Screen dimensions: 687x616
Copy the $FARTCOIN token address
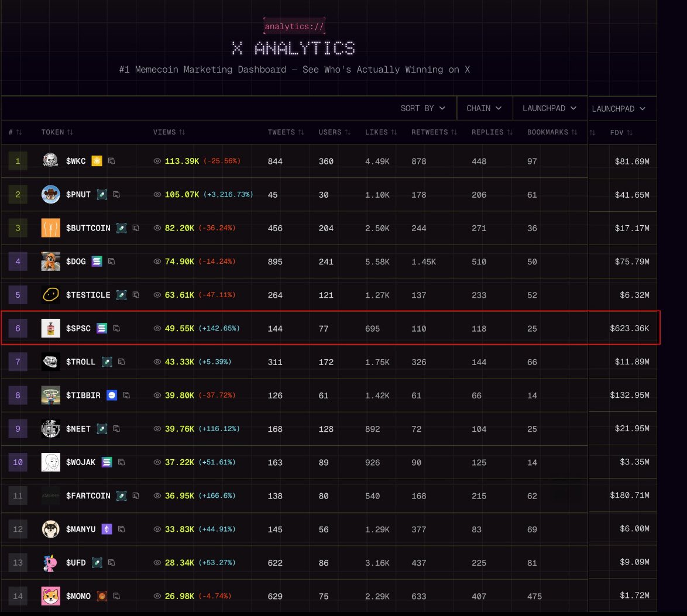click(x=136, y=495)
